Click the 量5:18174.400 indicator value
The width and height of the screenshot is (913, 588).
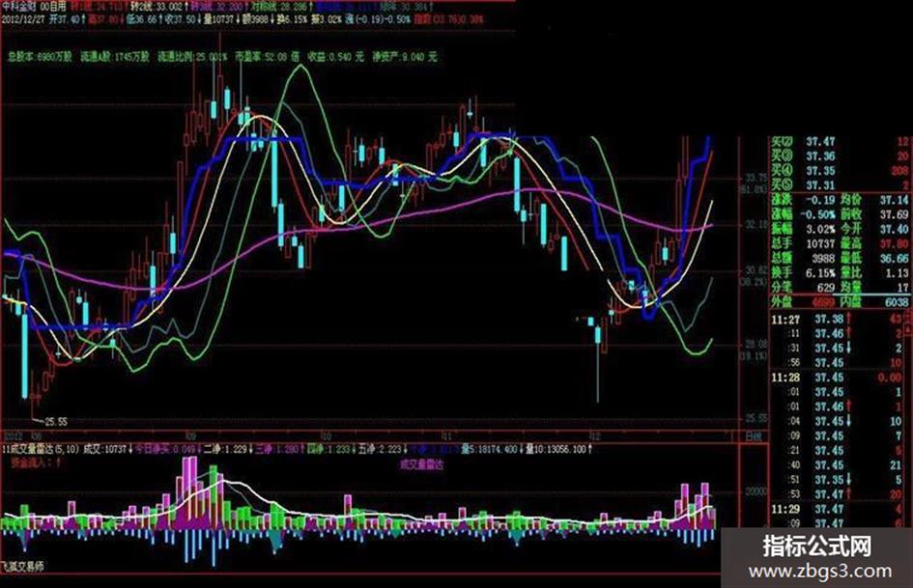click(492, 449)
